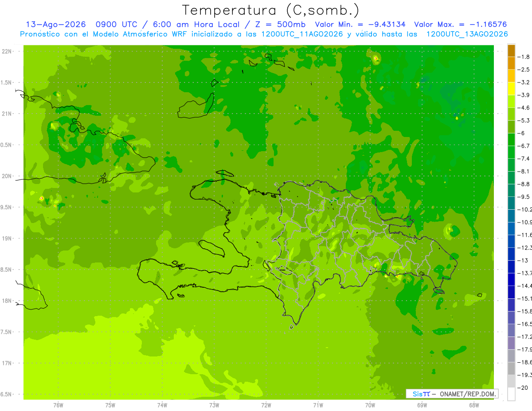
Task: Click the '74W' longitude axis label
Action: click(162, 405)
